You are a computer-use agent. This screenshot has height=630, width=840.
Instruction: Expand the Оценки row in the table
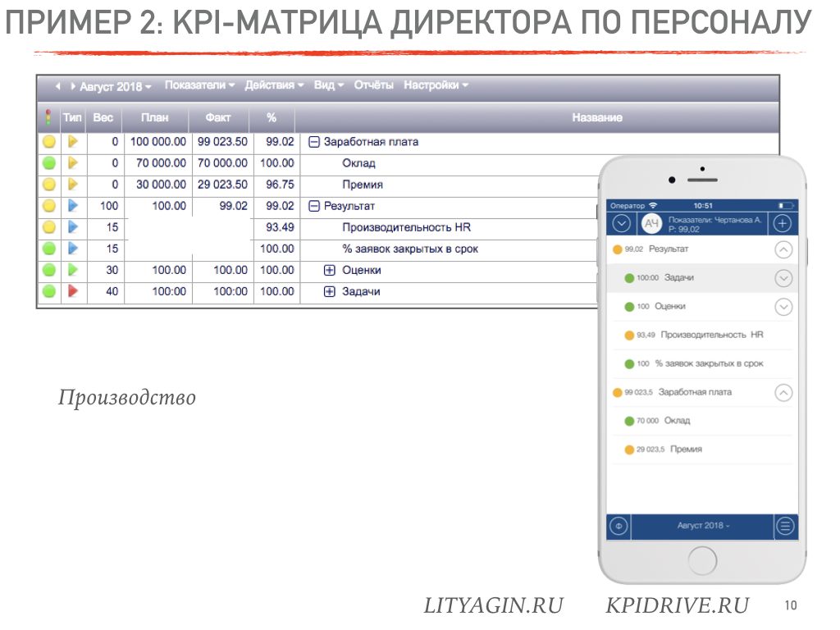[x=330, y=271]
